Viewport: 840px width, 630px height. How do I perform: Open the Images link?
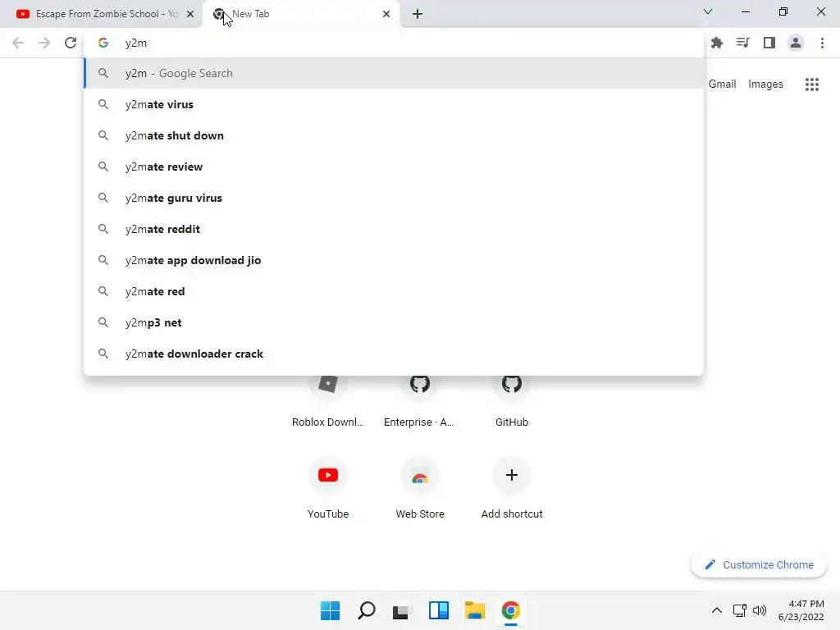(x=765, y=84)
